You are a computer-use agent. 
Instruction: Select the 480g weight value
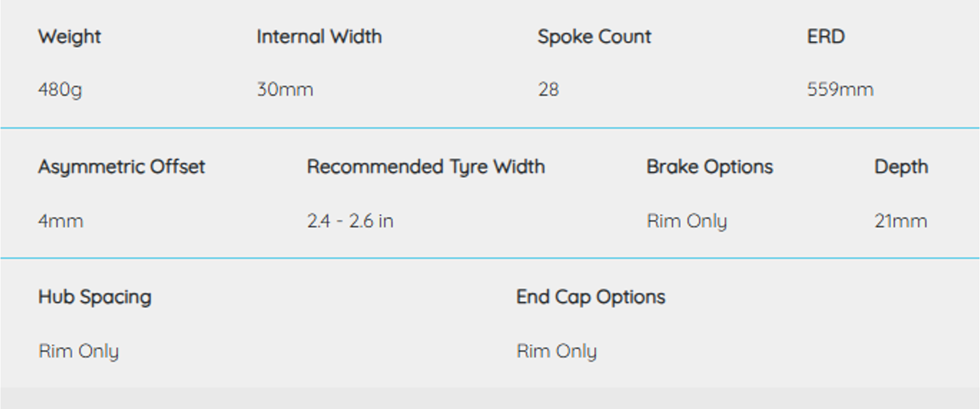(x=60, y=90)
